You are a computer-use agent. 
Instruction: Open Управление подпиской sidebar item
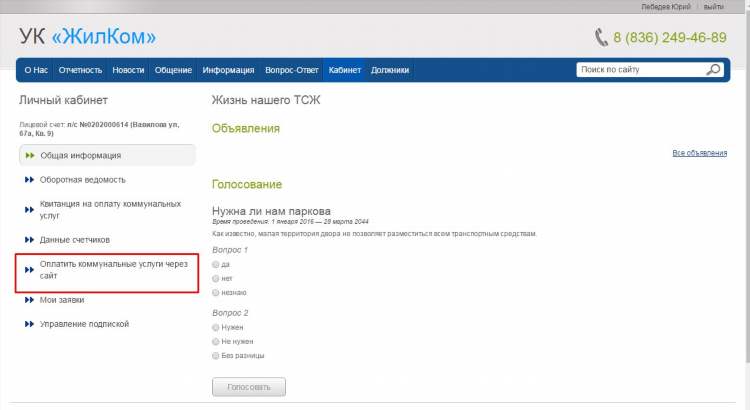click(x=84, y=324)
